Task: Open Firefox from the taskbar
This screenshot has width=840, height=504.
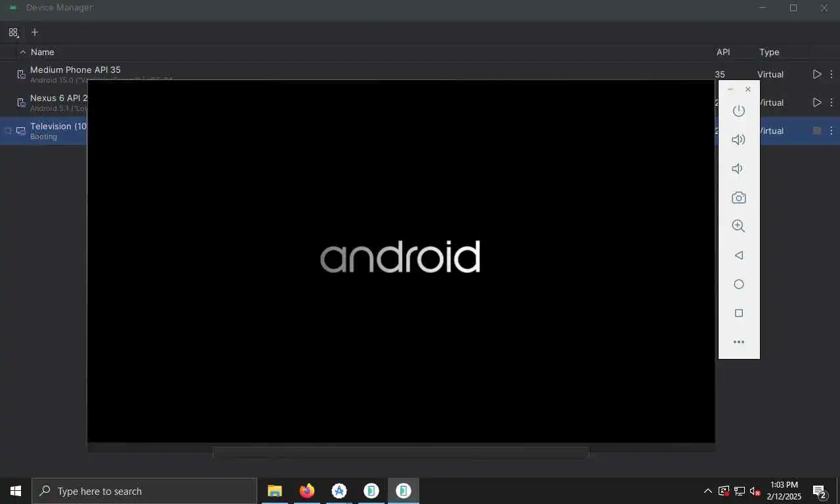Action: (306, 491)
